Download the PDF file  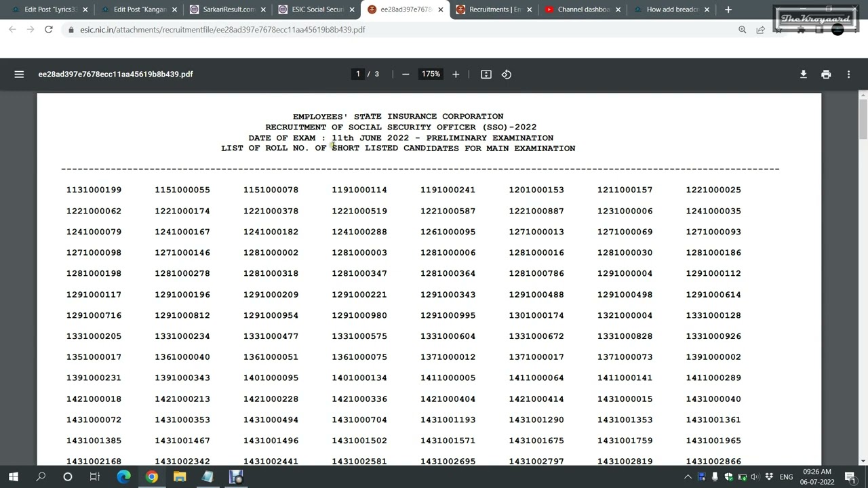pyautogui.click(x=804, y=74)
